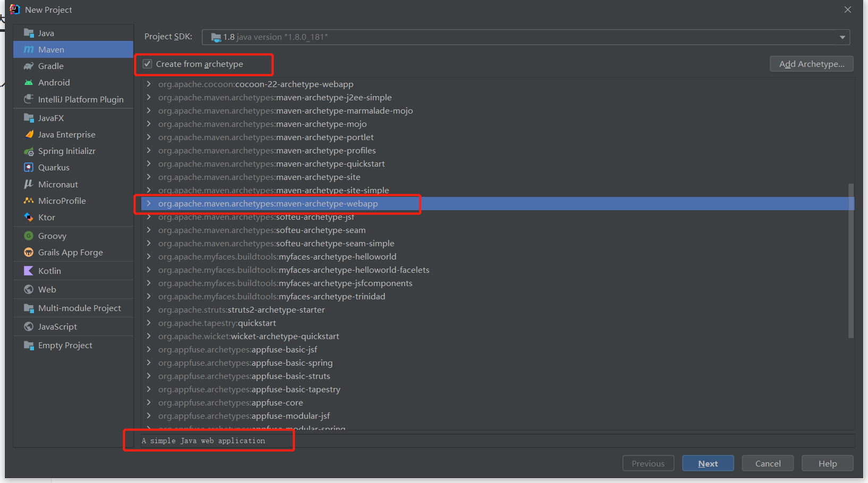This screenshot has height=483, width=868.
Task: Open the Project SDK dropdown
Action: click(x=842, y=37)
